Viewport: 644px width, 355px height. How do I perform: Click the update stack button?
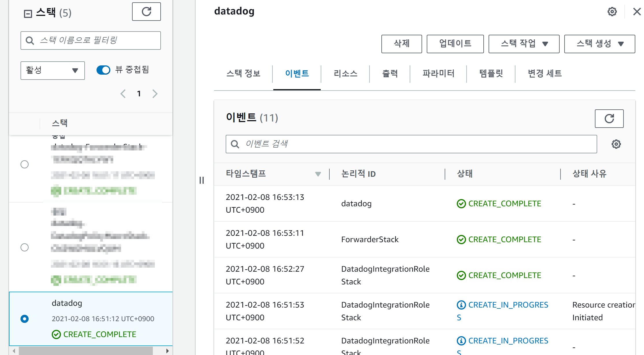tap(455, 44)
